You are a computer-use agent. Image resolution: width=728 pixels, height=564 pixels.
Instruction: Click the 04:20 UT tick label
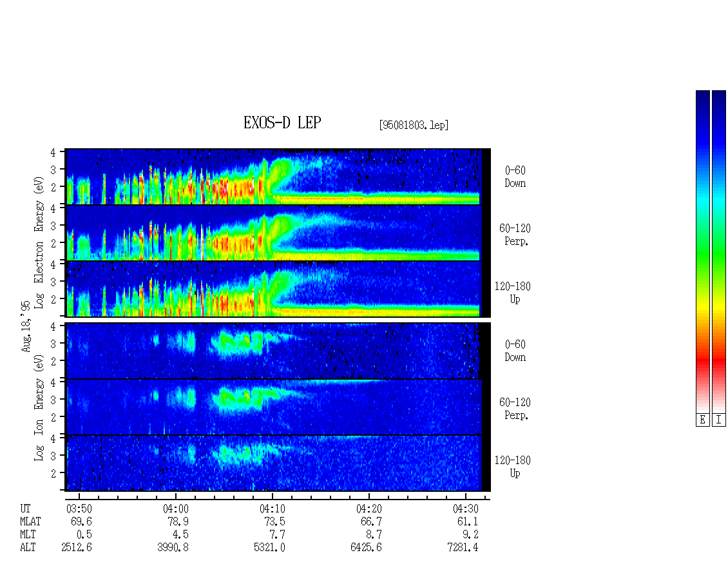point(369,509)
